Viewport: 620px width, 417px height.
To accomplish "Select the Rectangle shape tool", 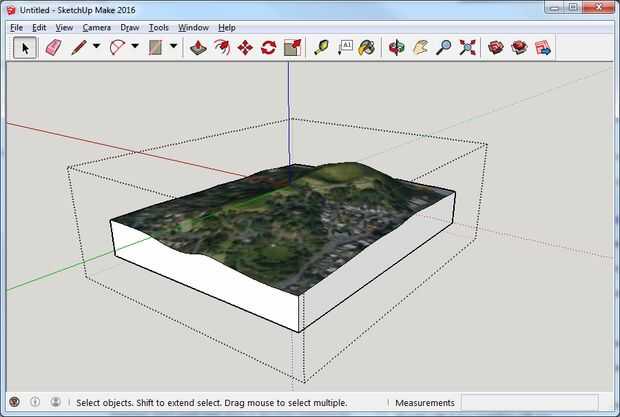I will pyautogui.click(x=155, y=48).
